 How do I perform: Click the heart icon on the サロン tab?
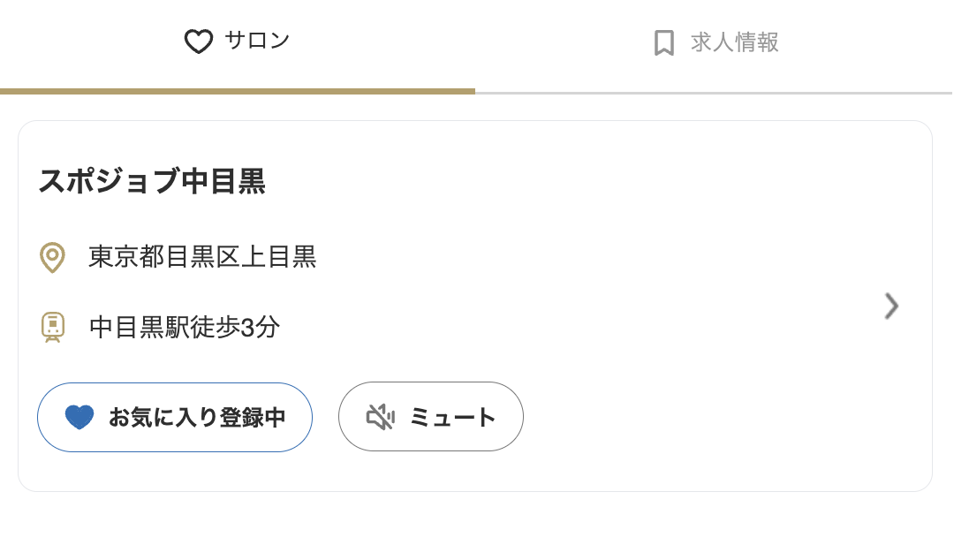pyautogui.click(x=198, y=41)
